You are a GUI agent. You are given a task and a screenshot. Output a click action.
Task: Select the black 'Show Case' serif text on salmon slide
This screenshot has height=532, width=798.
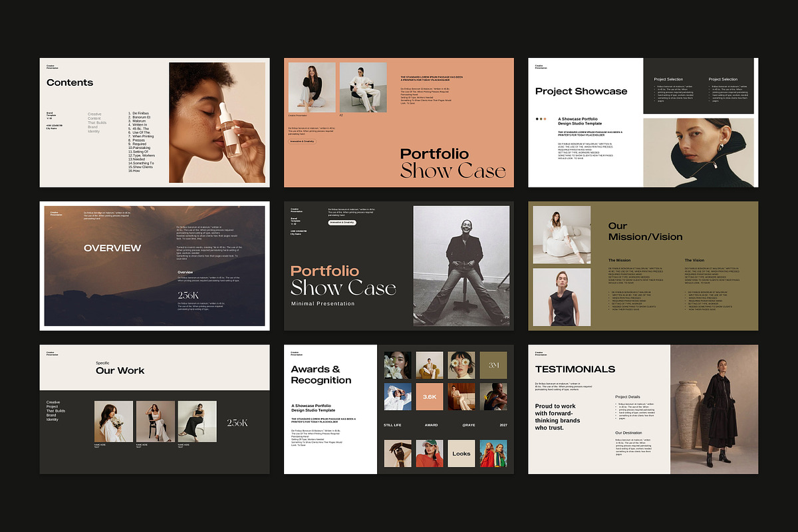tap(453, 171)
